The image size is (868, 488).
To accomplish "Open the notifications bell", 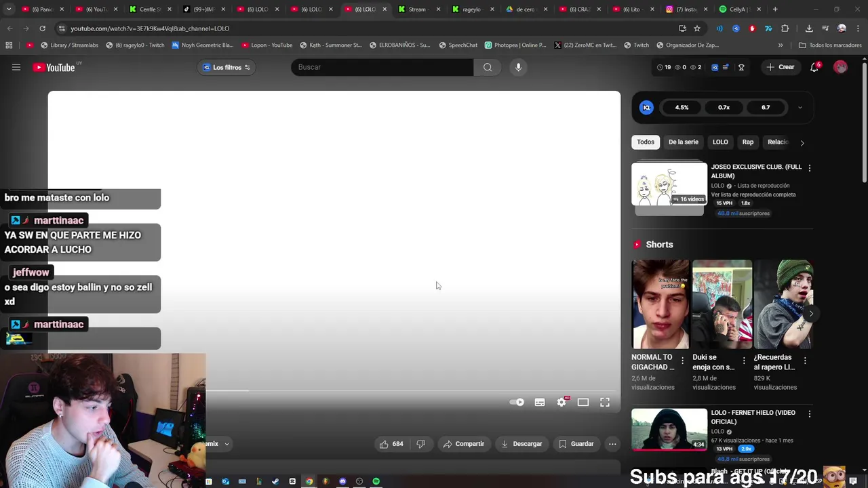I will tap(815, 67).
